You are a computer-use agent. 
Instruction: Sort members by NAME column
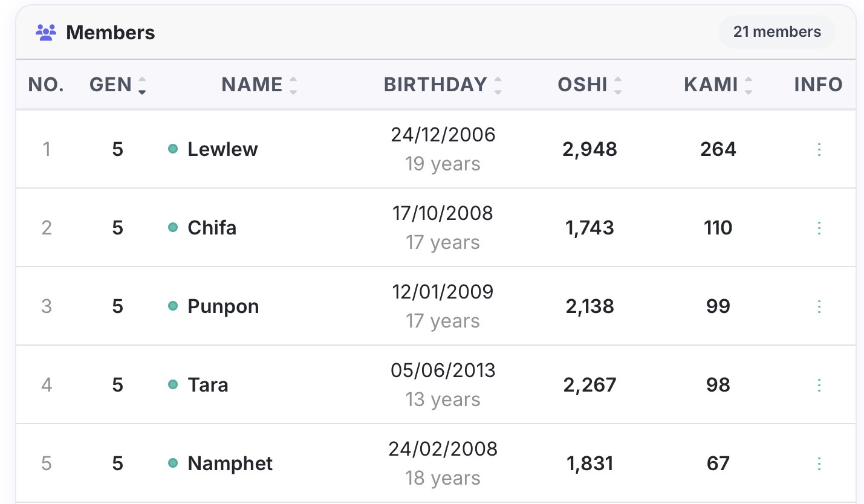click(259, 85)
